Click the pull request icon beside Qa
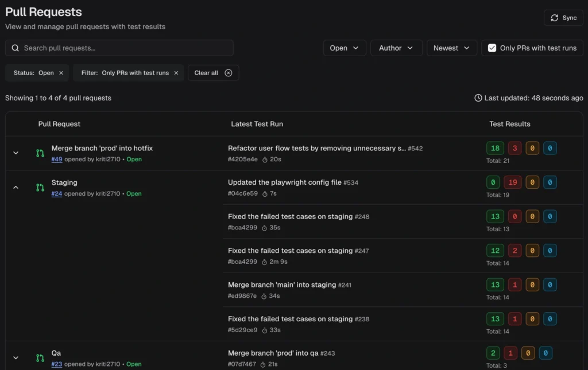588x370 pixels. [x=40, y=358]
